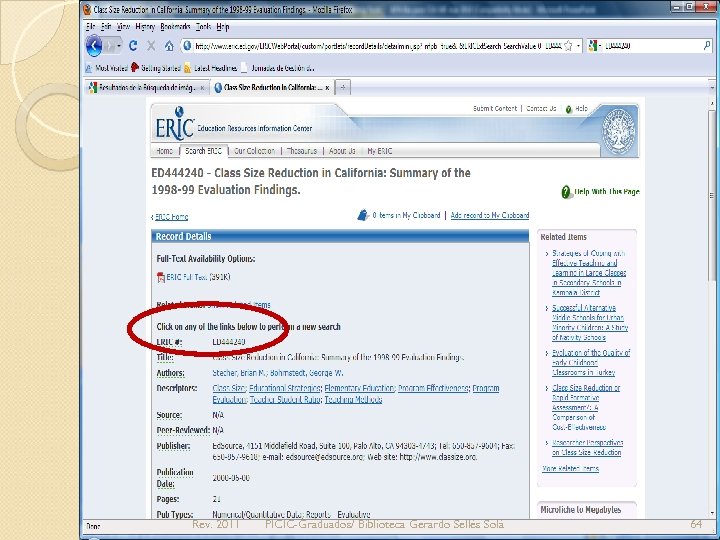Open related item Evaluation of the Quality
Screen dimensions: 720x540
591,362
